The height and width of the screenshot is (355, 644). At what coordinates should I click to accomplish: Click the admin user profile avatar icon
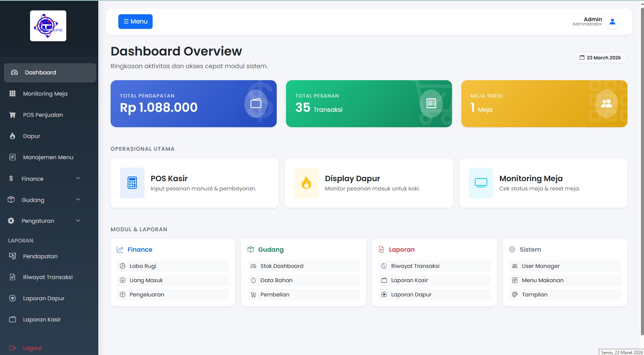[612, 22]
